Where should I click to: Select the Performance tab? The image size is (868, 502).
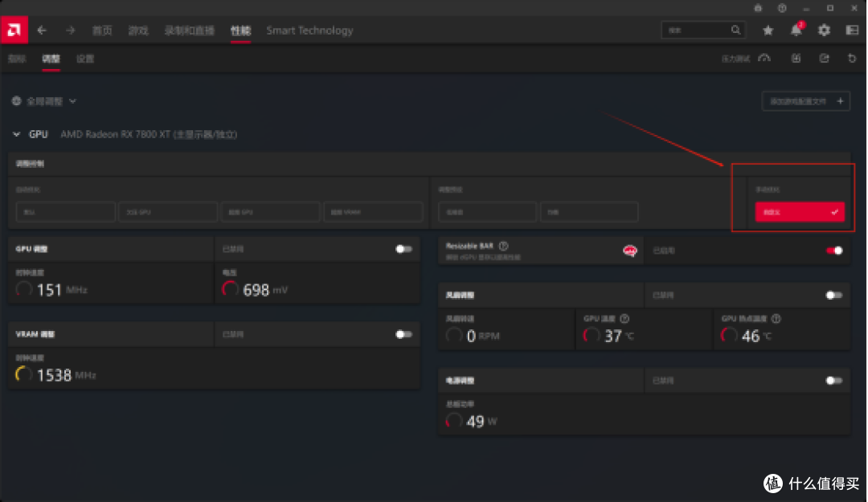pyautogui.click(x=240, y=31)
